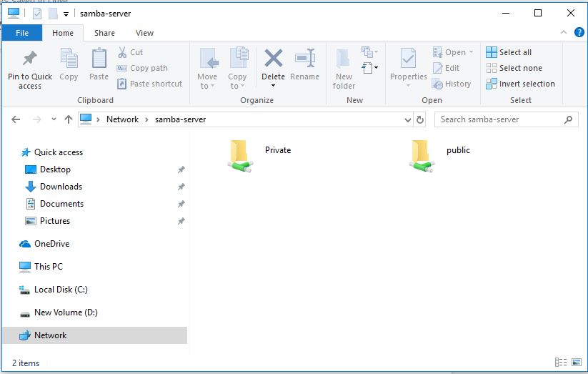Select Downloads in navigation pane

pyautogui.click(x=54, y=187)
